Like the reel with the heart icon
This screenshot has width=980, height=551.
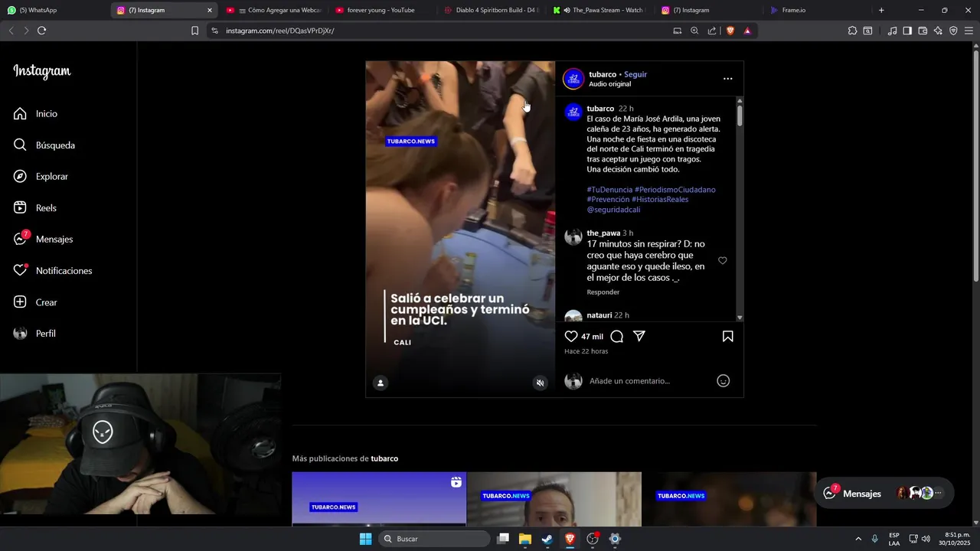coord(571,336)
